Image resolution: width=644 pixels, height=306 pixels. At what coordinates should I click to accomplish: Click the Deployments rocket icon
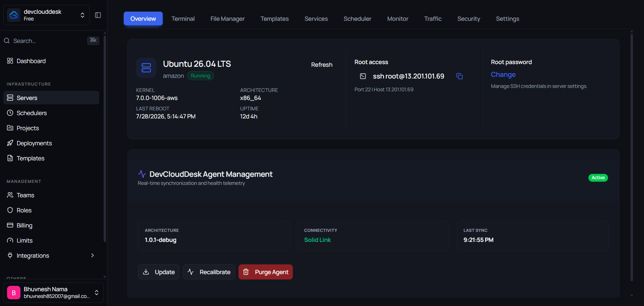coord(10,143)
